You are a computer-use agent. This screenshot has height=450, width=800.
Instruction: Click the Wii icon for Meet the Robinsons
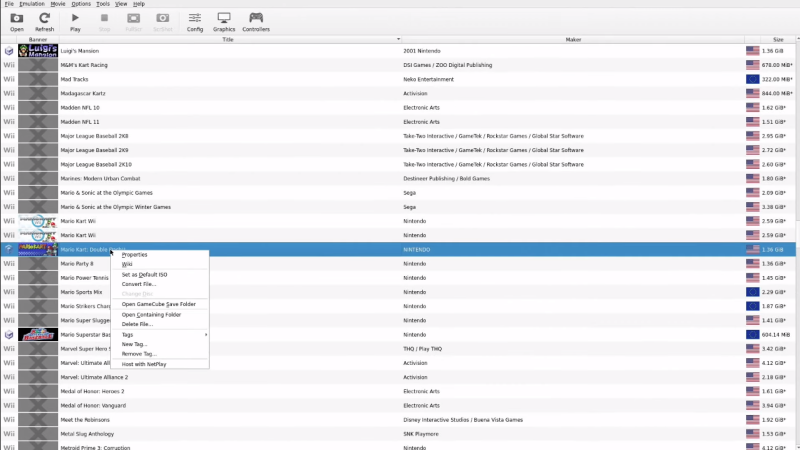coord(9,419)
